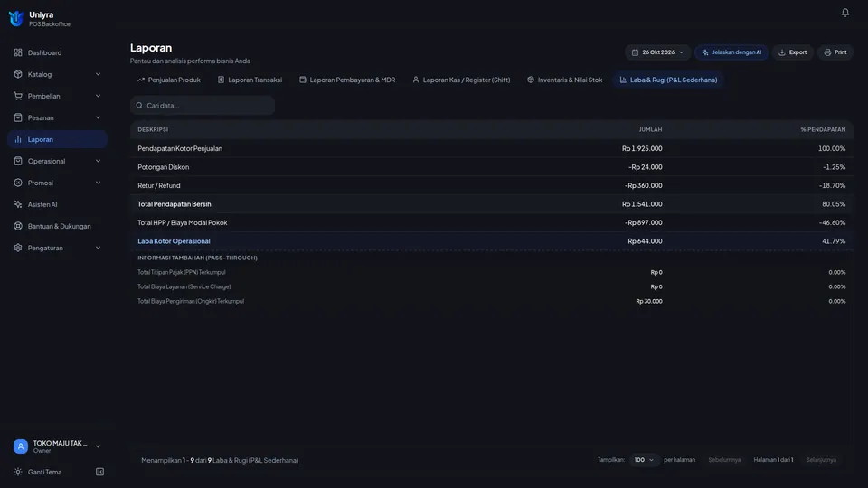Screen dimensions: 868x488
Task: Click the Penjualan Produk trend icon
Action: 141,80
